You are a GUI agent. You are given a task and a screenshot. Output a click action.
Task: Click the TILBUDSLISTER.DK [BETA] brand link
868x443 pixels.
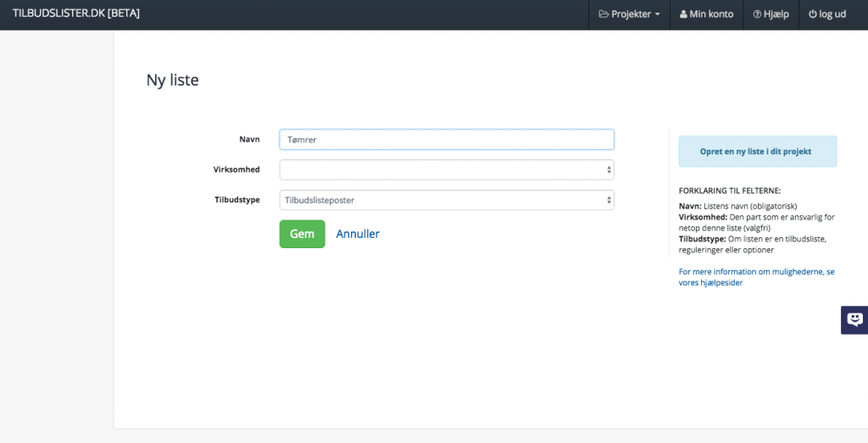tap(76, 14)
